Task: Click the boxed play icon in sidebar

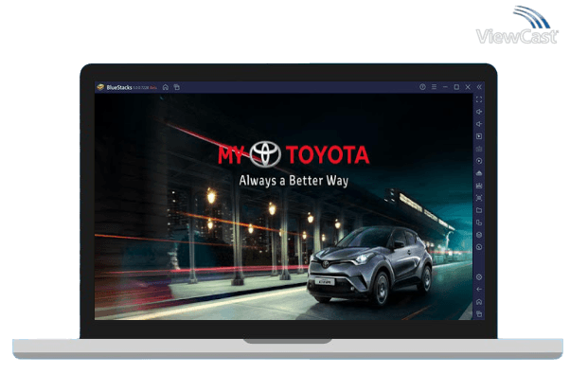Action: point(479,136)
